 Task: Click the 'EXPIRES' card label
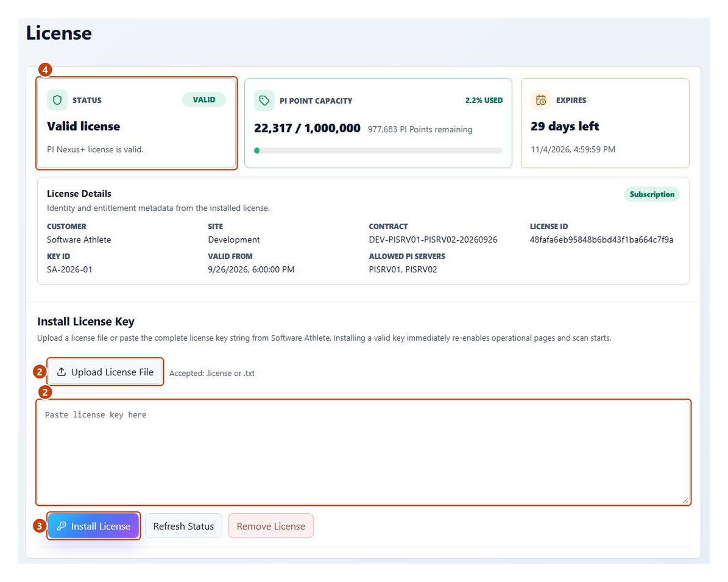click(571, 101)
